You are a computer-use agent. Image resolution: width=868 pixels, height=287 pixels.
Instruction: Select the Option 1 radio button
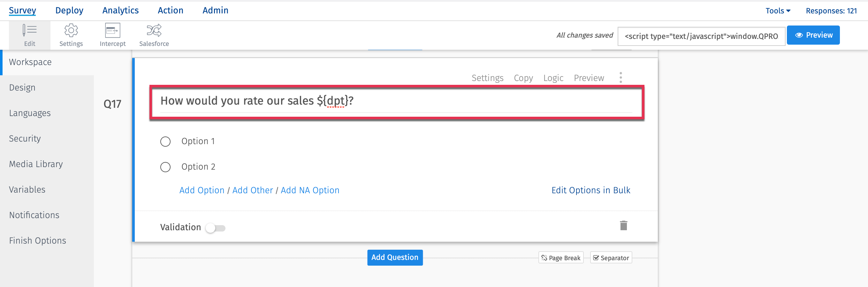click(x=165, y=142)
